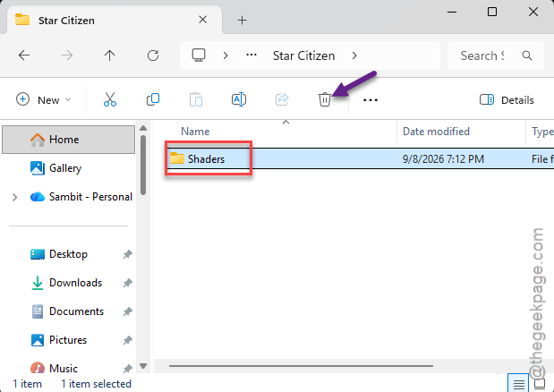This screenshot has height=392, width=554.
Task: Click the Rename icon
Action: point(239,100)
